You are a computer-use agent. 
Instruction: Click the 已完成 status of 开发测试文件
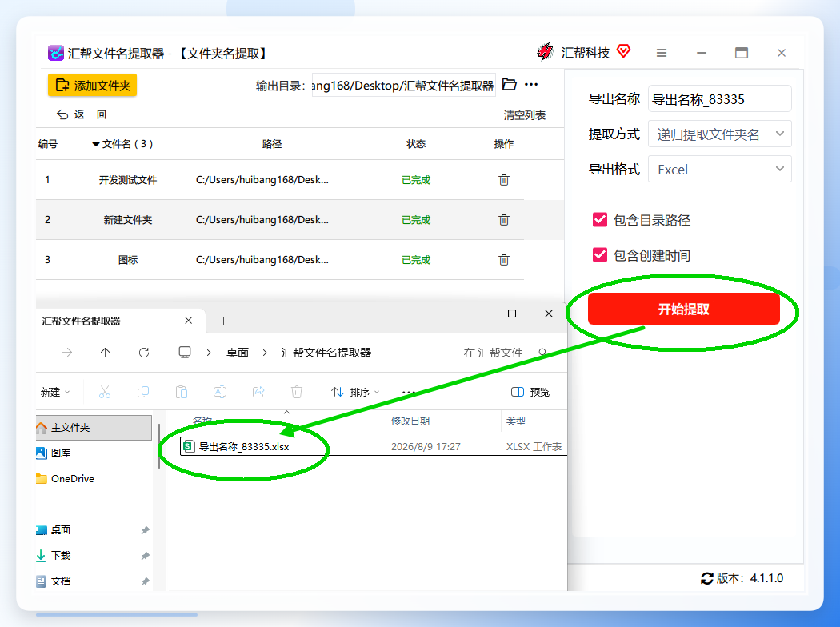pos(416,180)
